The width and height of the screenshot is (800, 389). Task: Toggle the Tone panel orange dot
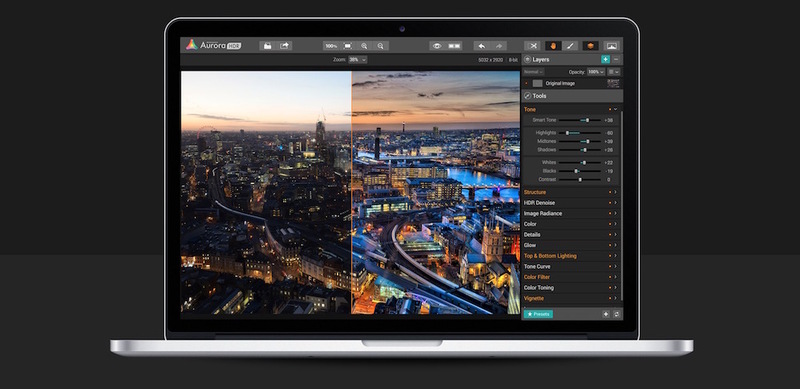(x=610, y=109)
